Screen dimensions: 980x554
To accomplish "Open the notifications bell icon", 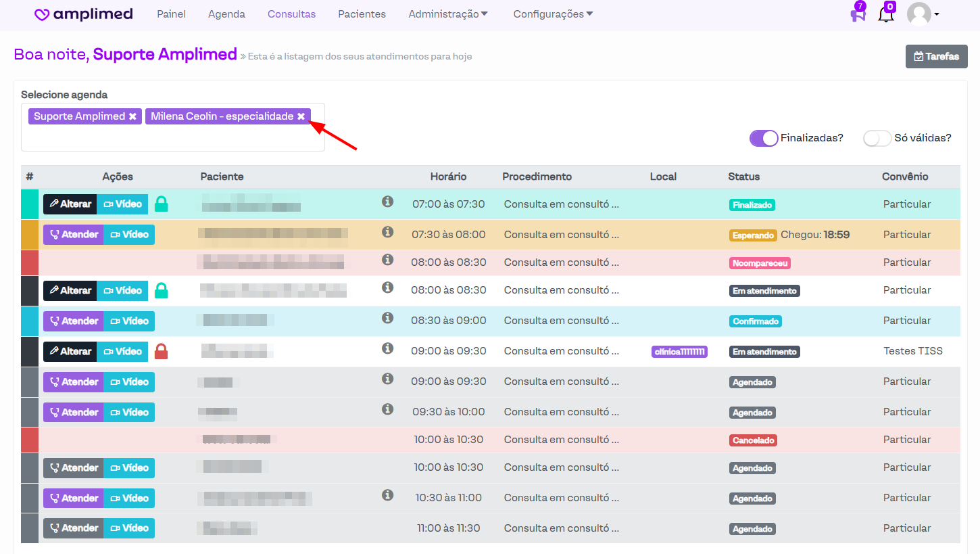I will pos(886,14).
